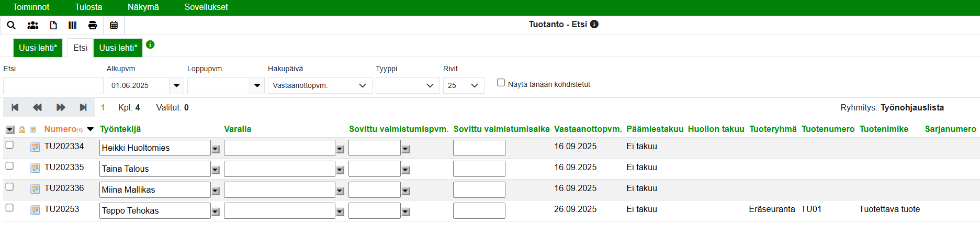Image resolution: width=980 pixels, height=234 pixels.
Task: Sort by the Työntekijä column header
Action: pos(120,129)
